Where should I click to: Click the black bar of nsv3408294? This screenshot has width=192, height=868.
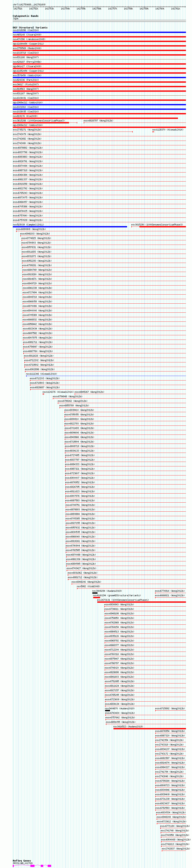(95, 593)
